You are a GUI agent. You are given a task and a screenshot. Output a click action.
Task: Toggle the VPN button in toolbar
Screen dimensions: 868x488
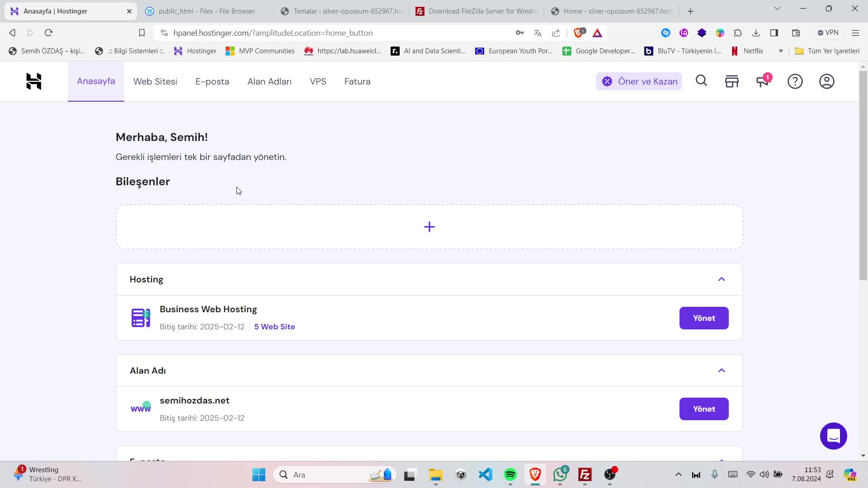828,33
